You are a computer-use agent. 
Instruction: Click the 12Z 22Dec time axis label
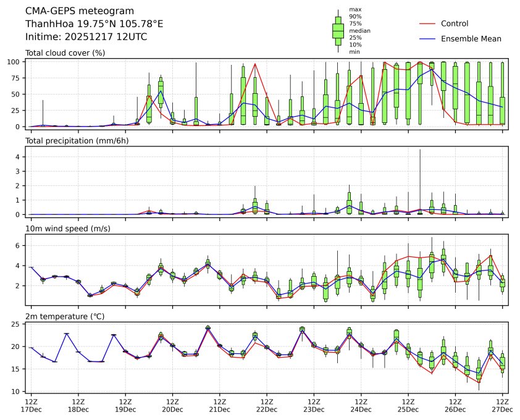[x=267, y=405]
